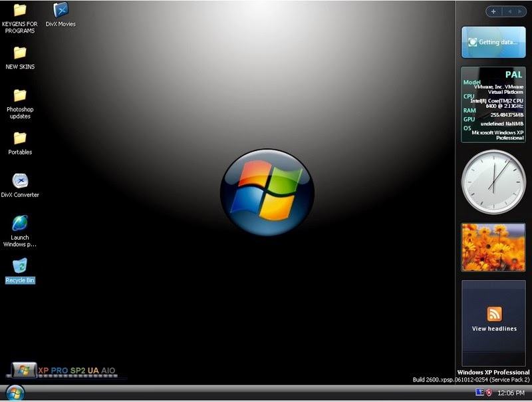Click the Getting data weather gadget
The height and width of the screenshot is (402, 532).
(x=492, y=41)
